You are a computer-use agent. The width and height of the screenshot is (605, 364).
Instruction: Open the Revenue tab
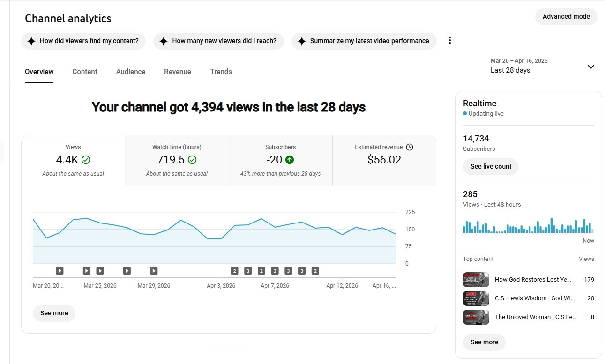tap(178, 72)
